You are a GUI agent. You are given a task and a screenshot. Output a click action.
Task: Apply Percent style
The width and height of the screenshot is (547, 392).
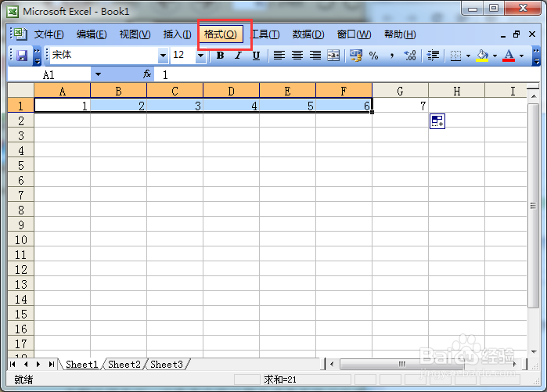[x=373, y=56]
